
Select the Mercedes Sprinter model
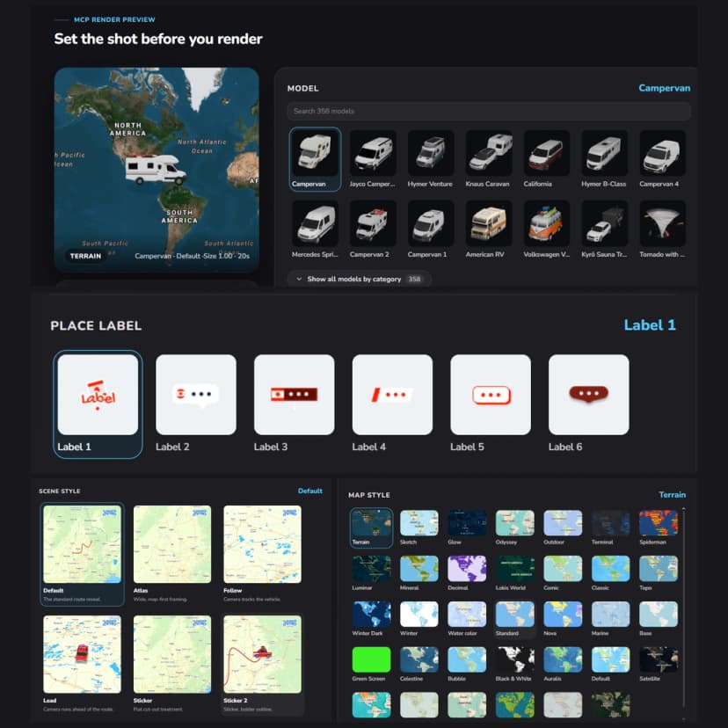(x=315, y=223)
